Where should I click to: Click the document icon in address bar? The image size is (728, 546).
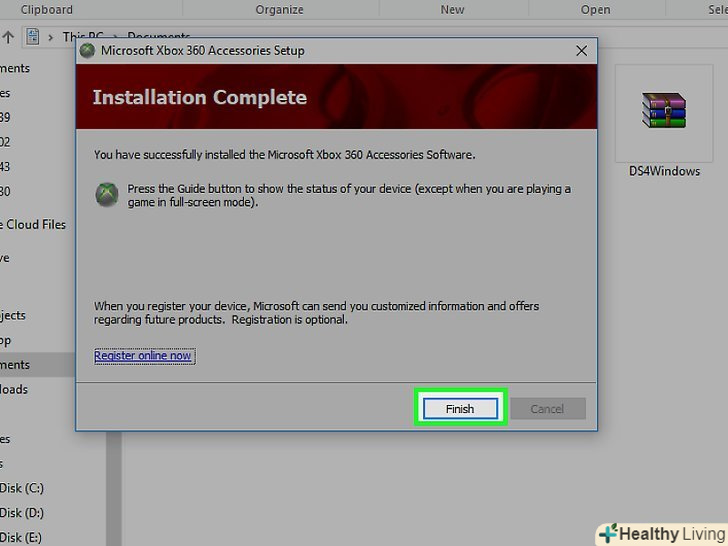(32, 37)
